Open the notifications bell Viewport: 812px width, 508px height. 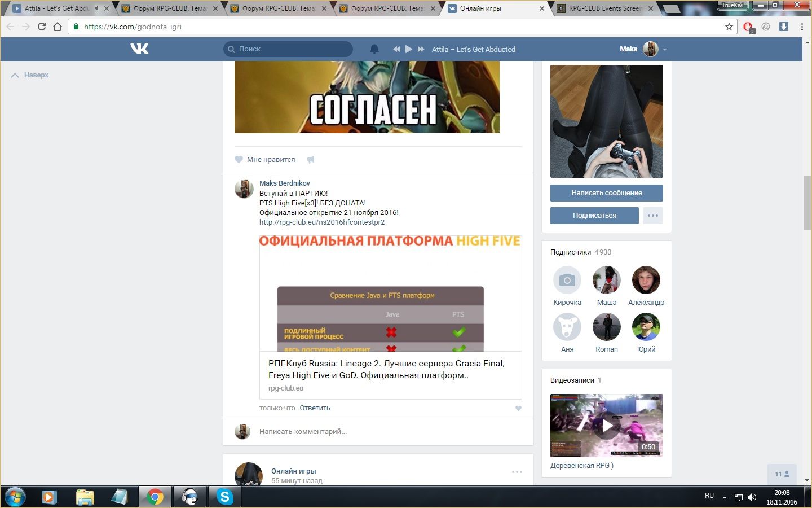(374, 49)
